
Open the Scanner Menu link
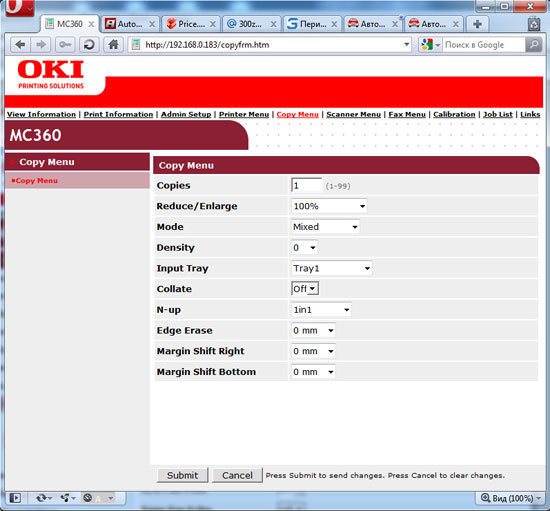pyautogui.click(x=353, y=114)
